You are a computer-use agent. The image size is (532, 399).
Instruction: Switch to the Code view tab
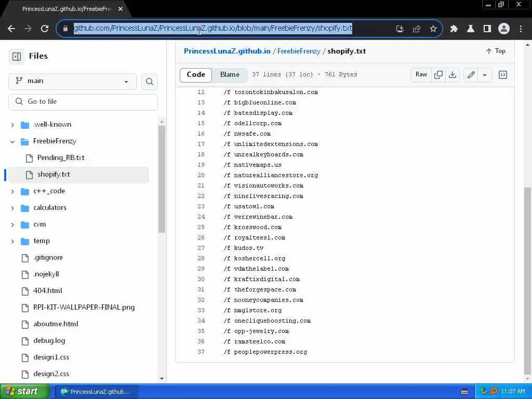coord(196,75)
